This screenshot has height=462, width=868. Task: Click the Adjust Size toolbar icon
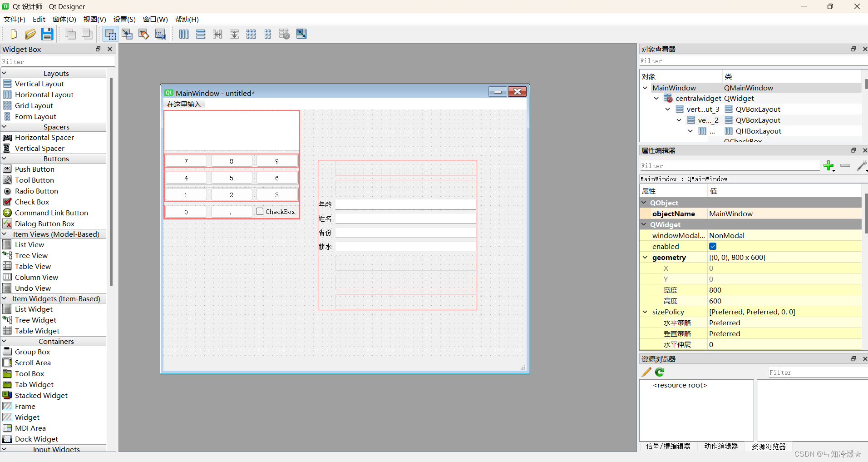(x=301, y=34)
